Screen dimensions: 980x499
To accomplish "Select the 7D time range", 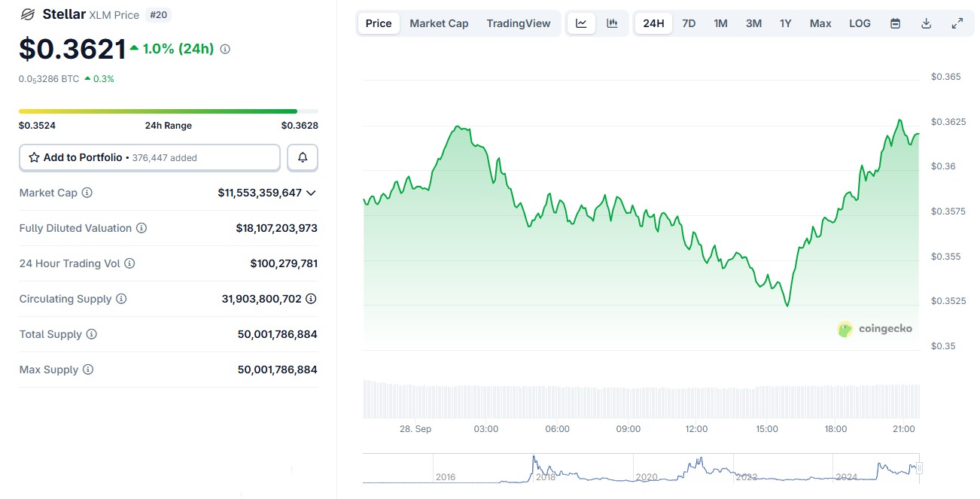I will 689,23.
